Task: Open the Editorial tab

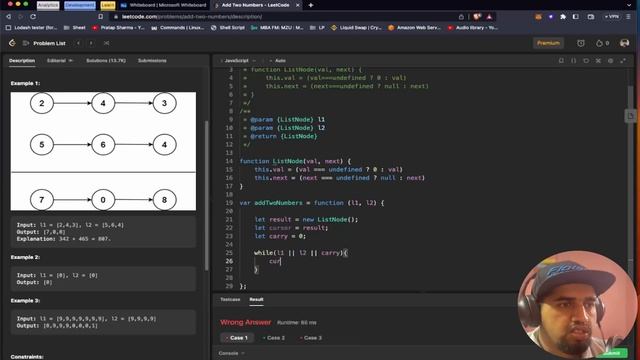Action: pyautogui.click(x=60, y=60)
